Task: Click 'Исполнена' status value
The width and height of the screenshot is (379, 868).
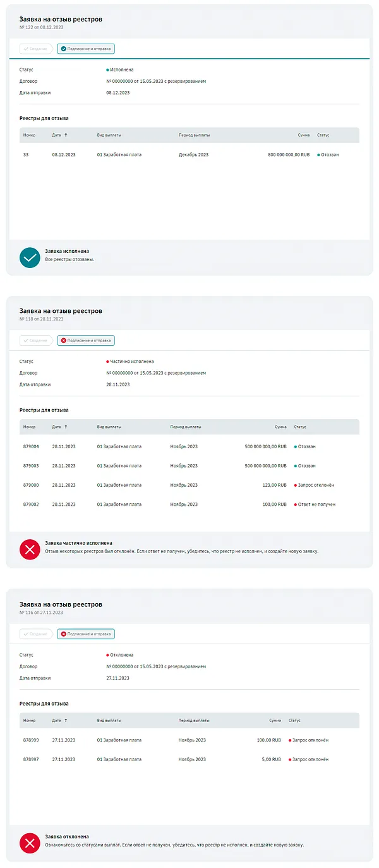Action: (x=120, y=70)
